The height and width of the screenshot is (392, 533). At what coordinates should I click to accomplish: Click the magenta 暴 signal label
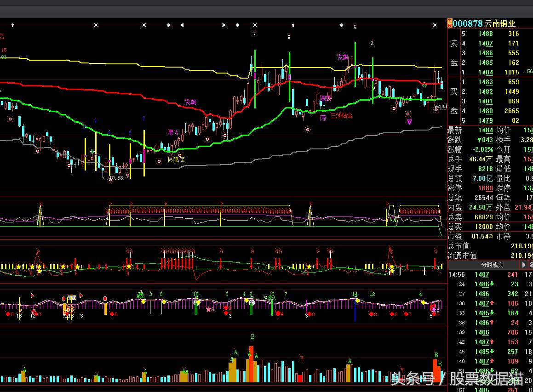(409, 122)
